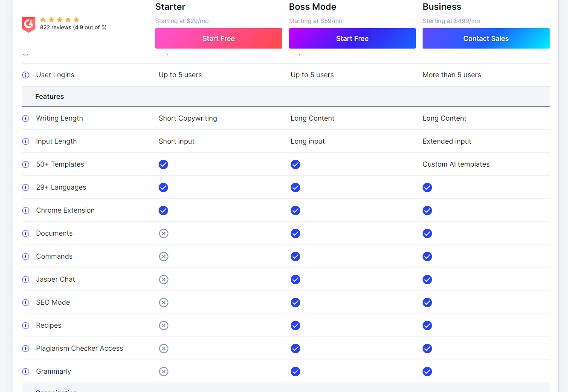
Task: Click 'Long Content' in Boss Mode column
Action: 313,118
